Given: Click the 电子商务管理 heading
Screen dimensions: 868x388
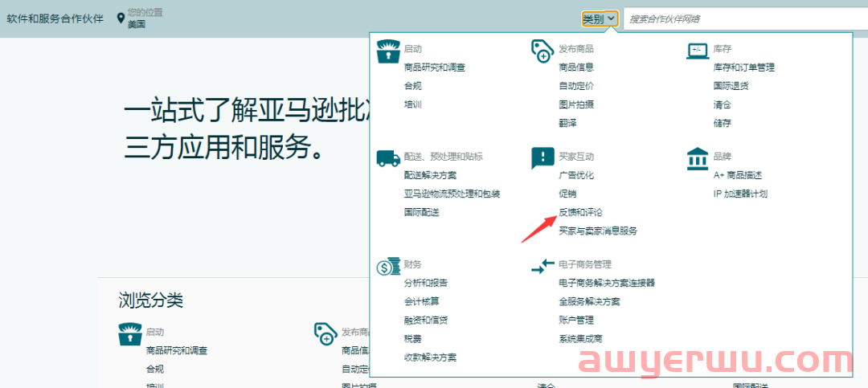Looking at the screenshot, I should click(585, 264).
